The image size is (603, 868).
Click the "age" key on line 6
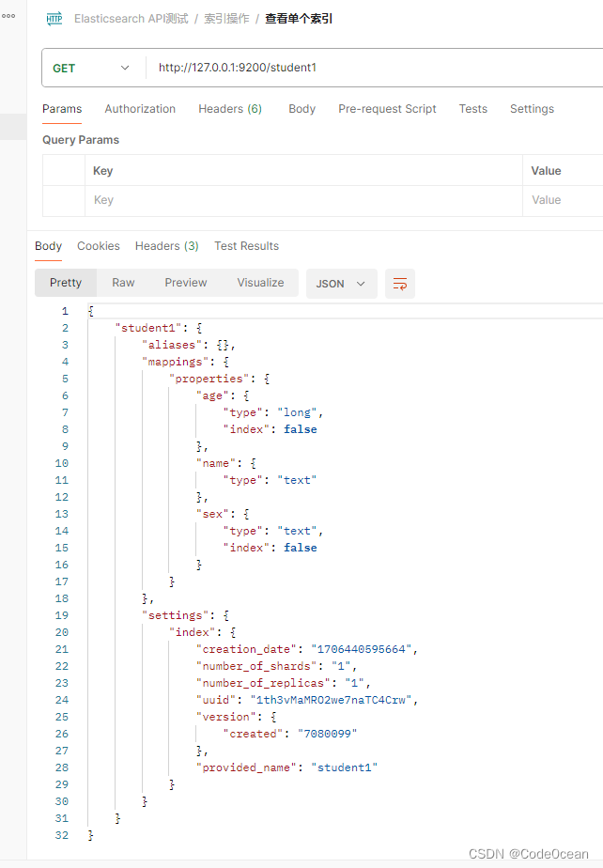point(212,395)
